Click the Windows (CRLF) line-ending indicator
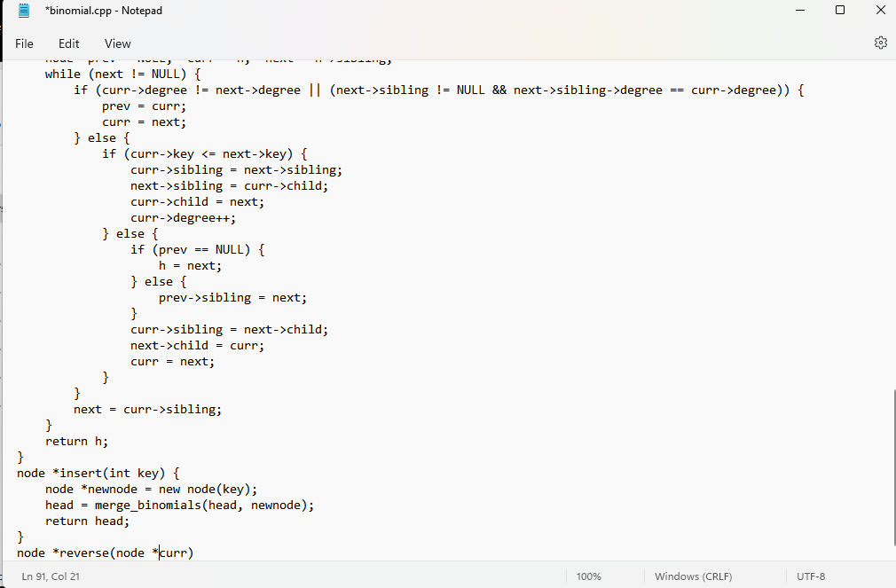This screenshot has height=588, width=896. pos(692,576)
